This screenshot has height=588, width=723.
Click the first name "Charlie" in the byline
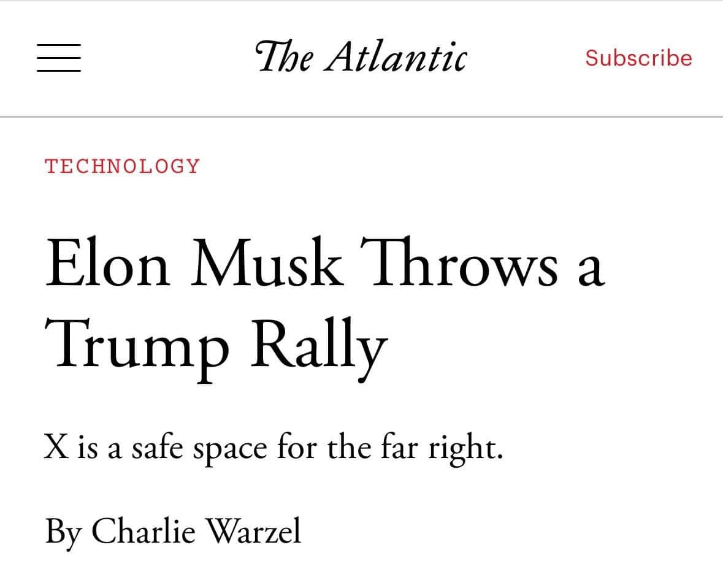(x=144, y=531)
